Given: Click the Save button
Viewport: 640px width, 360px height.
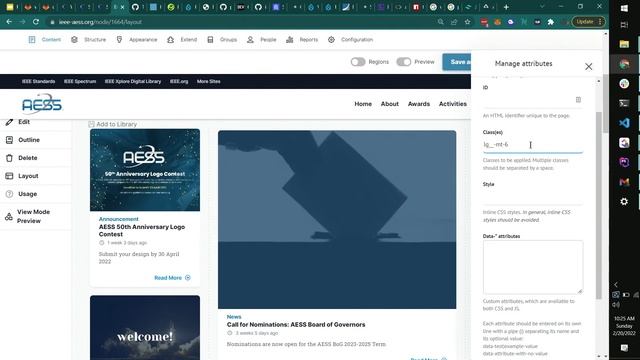Looking at the screenshot, I should (457, 62).
